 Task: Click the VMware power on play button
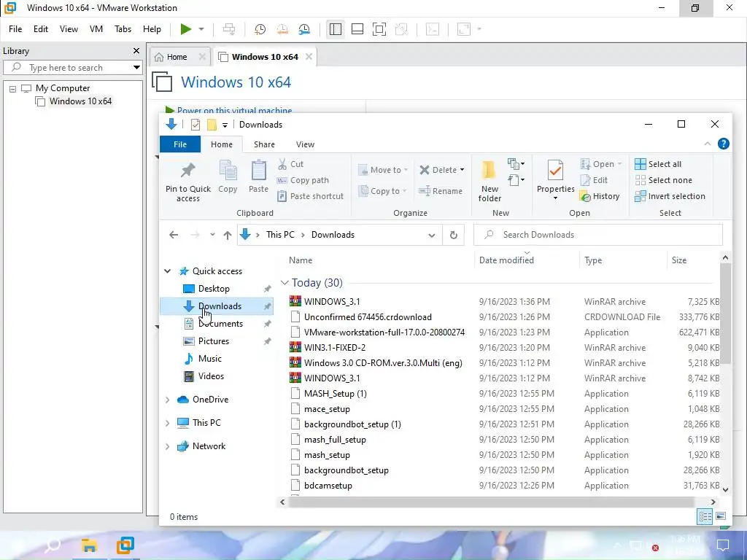click(x=186, y=29)
